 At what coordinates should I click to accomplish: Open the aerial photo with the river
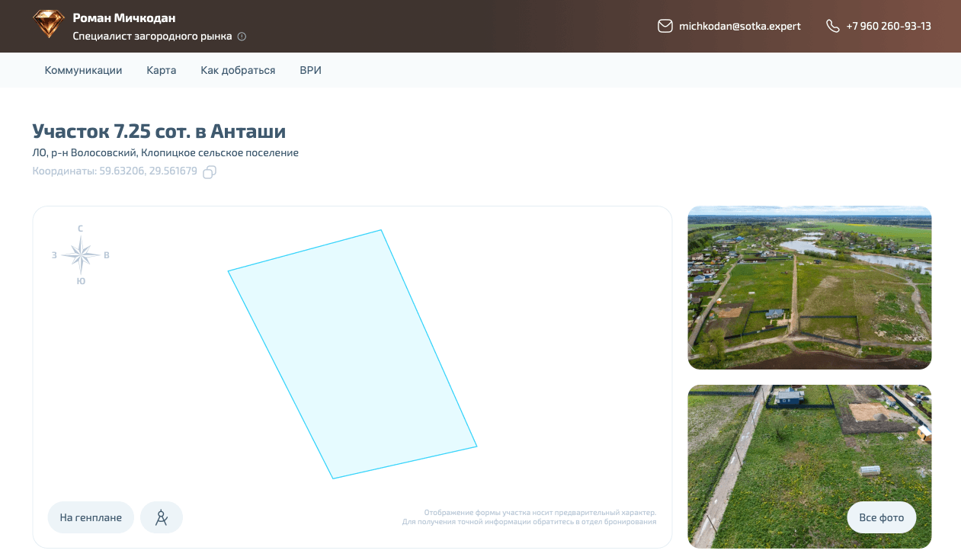point(809,287)
